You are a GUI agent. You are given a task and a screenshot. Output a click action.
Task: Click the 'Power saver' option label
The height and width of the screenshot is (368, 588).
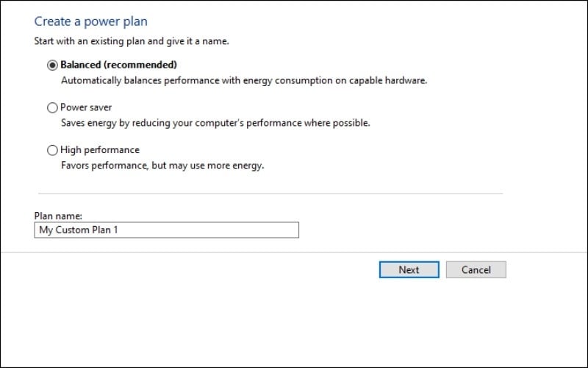click(x=86, y=107)
